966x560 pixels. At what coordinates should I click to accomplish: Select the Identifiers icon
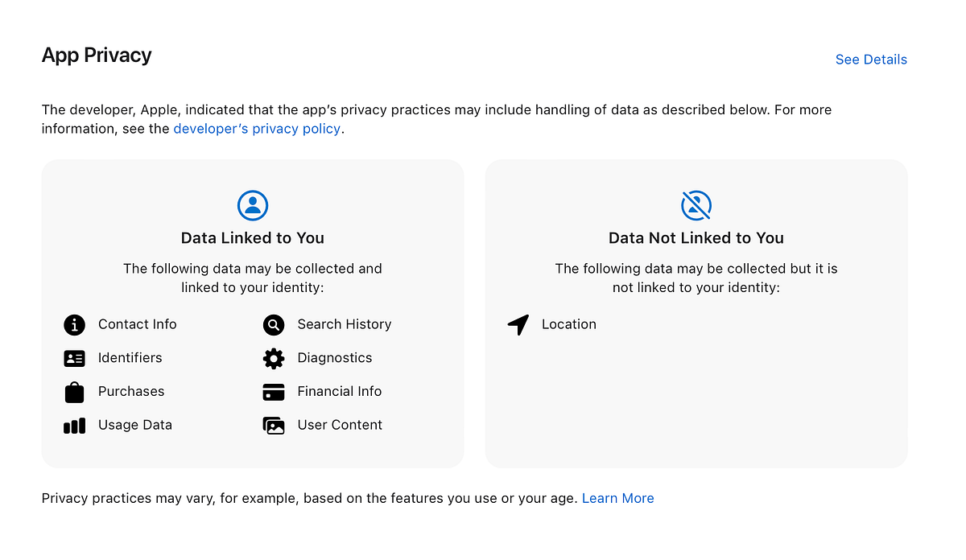pos(74,358)
